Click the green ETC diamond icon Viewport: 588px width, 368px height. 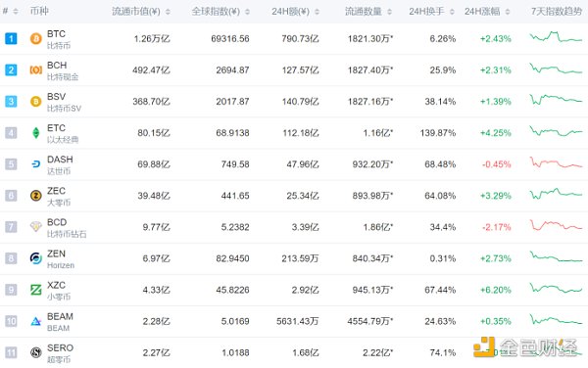pyautogui.click(x=36, y=133)
